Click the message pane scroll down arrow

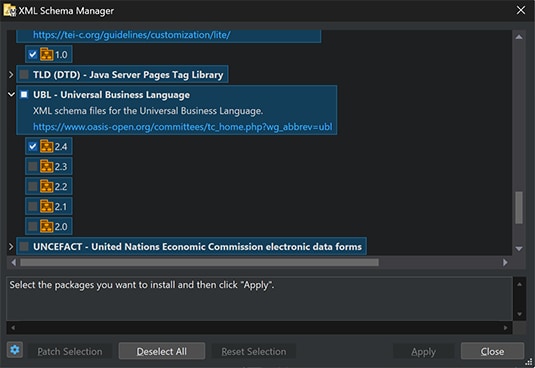(519, 314)
